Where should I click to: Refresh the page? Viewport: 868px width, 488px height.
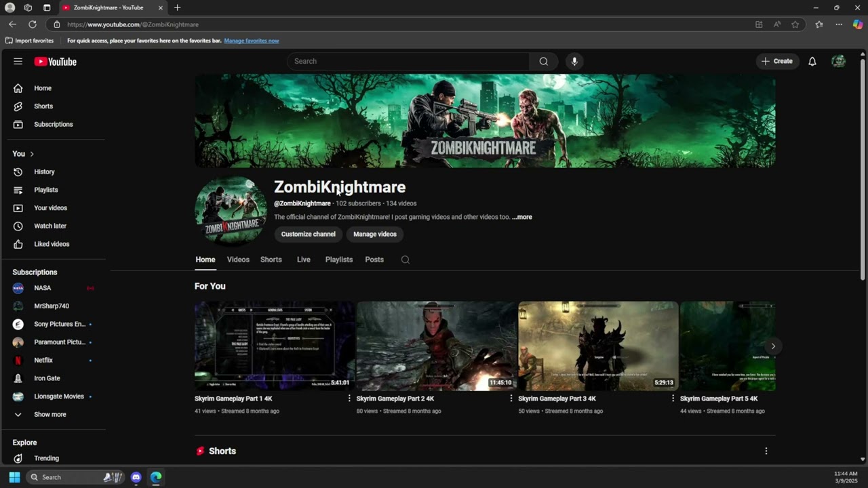click(33, 24)
